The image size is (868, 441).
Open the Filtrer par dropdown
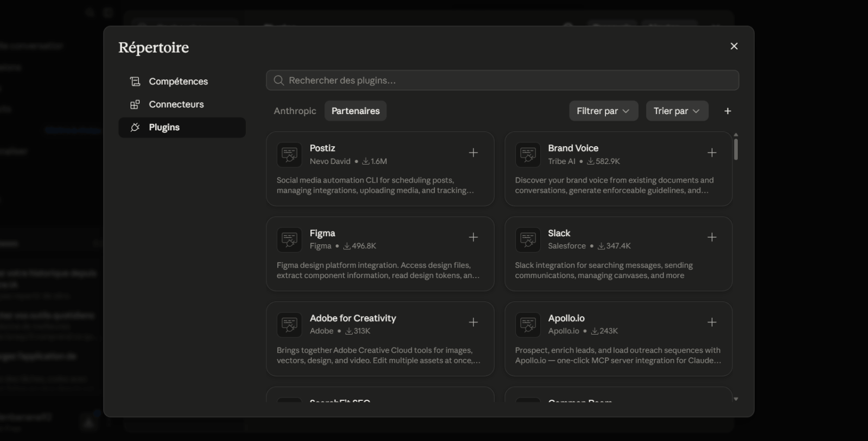[604, 111]
